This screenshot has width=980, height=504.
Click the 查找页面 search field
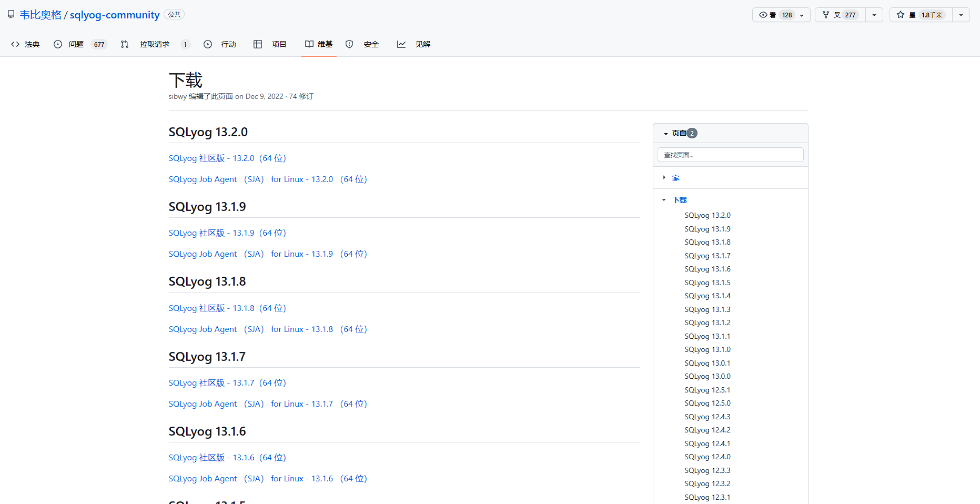pyautogui.click(x=731, y=155)
